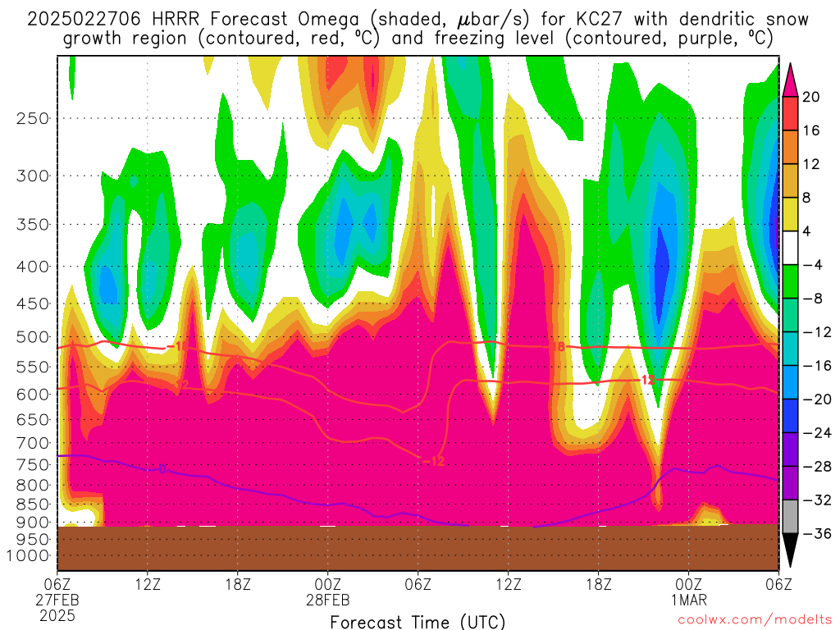840x630 pixels.
Task: Click the -20 legend value
Action: pyautogui.click(x=816, y=399)
